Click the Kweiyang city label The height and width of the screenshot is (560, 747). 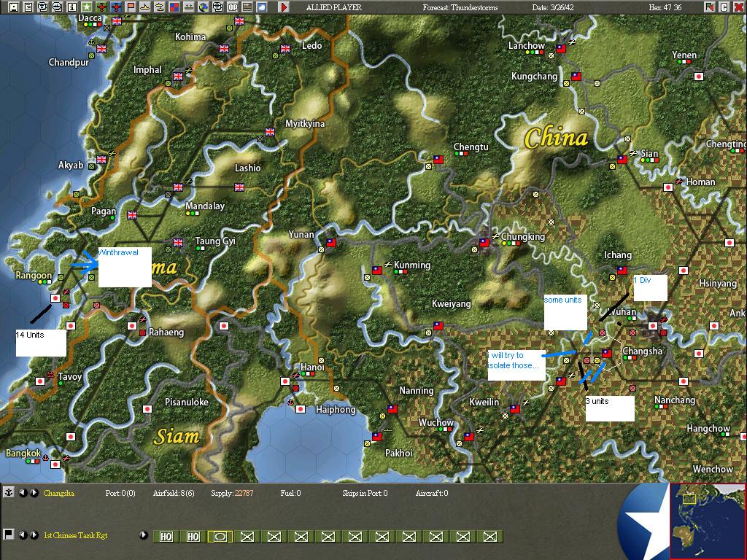[x=451, y=304]
